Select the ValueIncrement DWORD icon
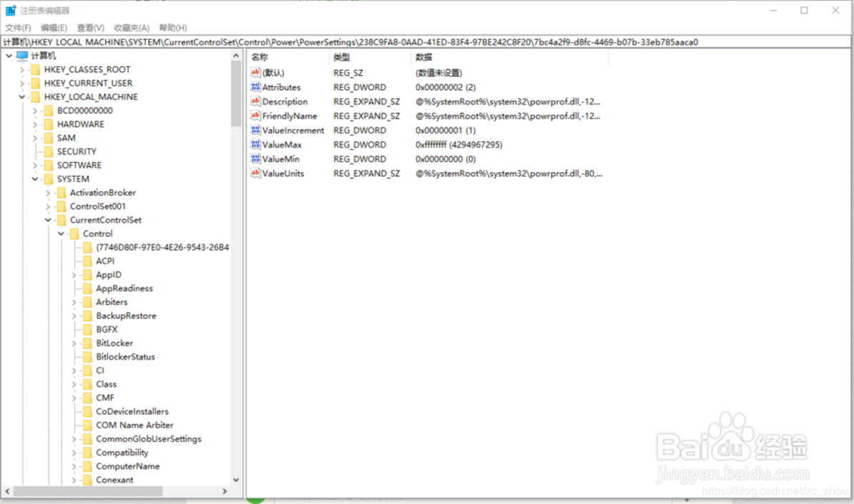Viewport: 854px width, 504px height. click(256, 131)
